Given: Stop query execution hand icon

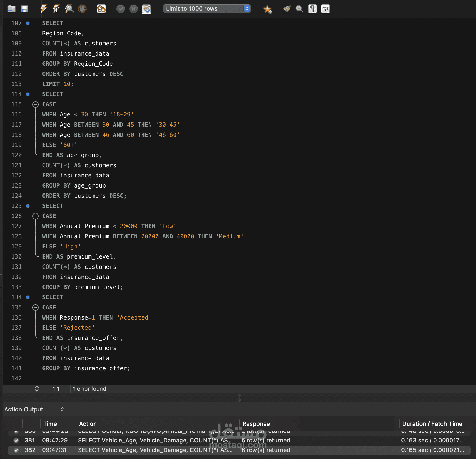Looking at the screenshot, I should tap(82, 9).
